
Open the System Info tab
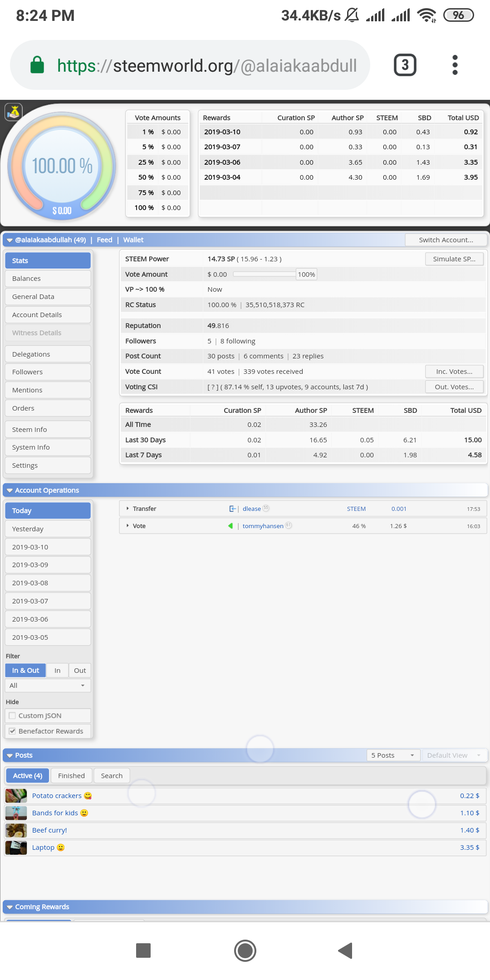coord(48,447)
